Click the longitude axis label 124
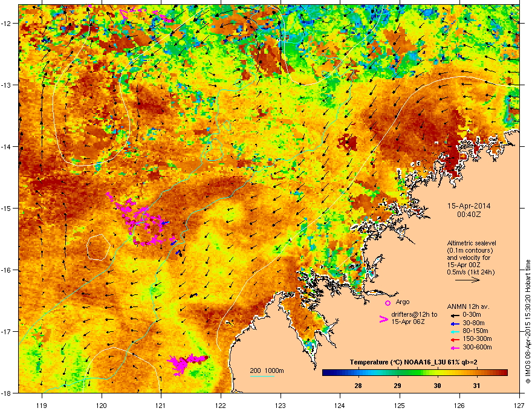Image resolution: width=532 pixels, height=411 pixels. point(340,405)
